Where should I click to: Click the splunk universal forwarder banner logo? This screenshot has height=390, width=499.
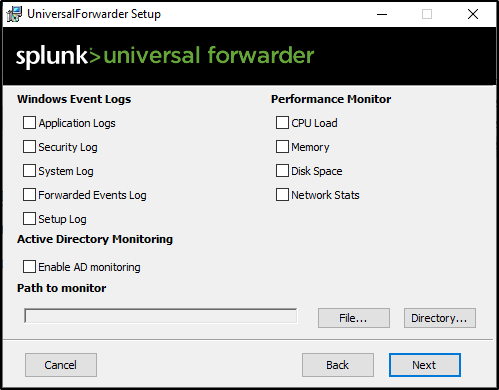165,56
